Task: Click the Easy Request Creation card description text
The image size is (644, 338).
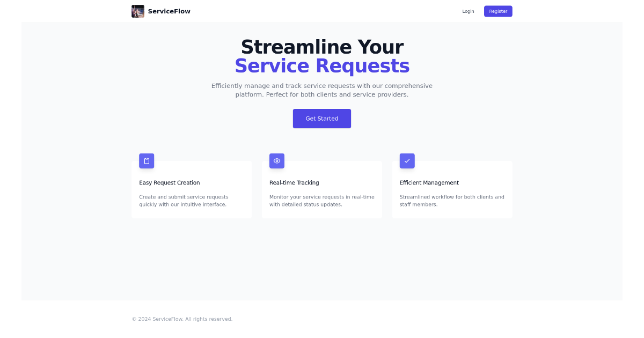Action: (184, 201)
